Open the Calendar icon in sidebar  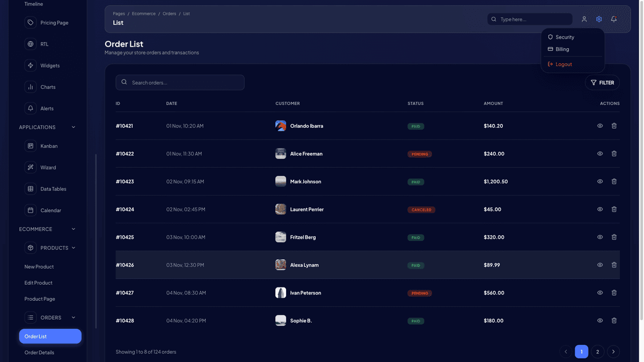tap(30, 210)
